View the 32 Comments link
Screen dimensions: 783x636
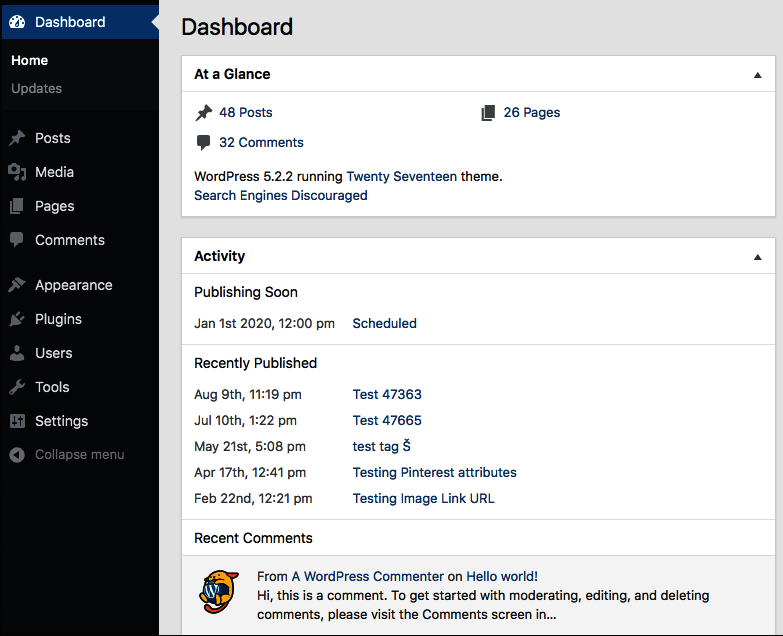(261, 142)
